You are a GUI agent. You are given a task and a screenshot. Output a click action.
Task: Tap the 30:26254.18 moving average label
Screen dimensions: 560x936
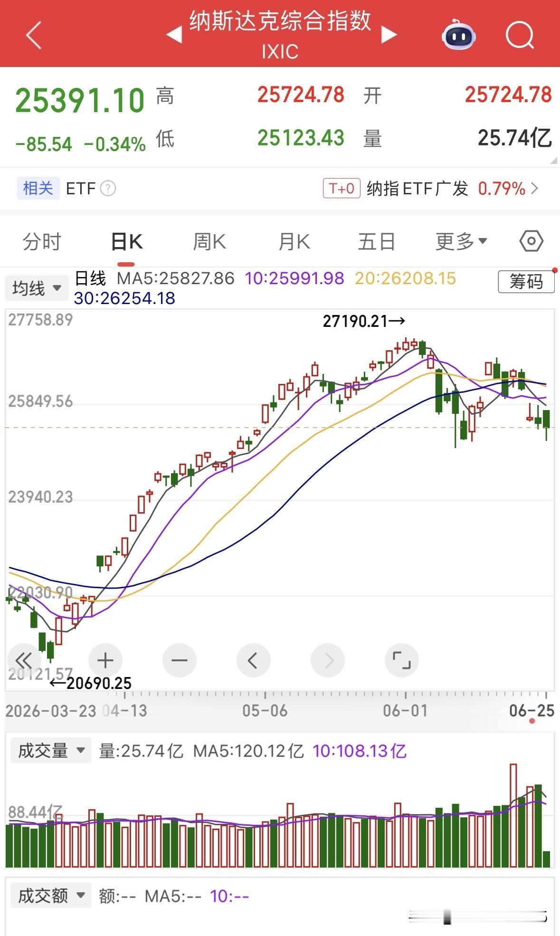[x=124, y=298]
